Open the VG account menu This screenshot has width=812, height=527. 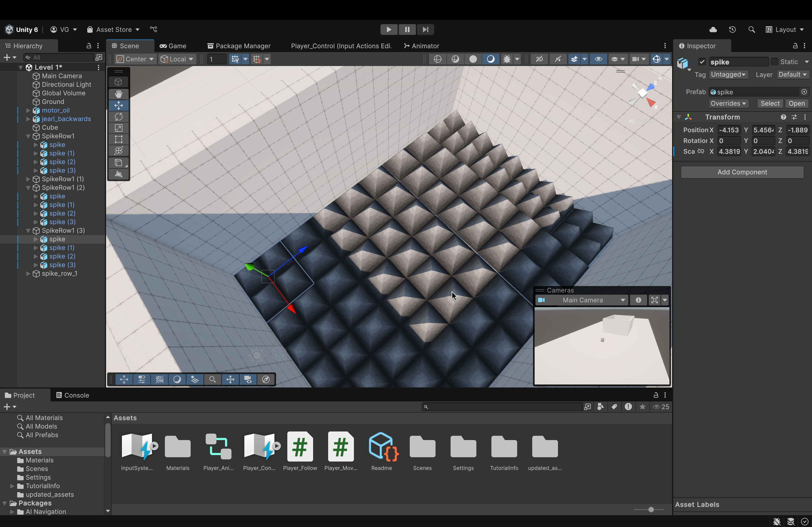(63, 30)
